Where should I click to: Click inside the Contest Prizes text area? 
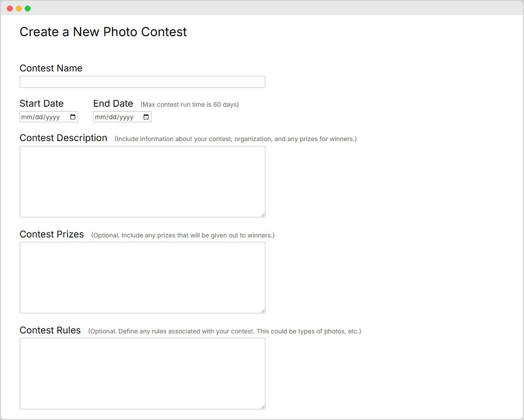pos(142,278)
